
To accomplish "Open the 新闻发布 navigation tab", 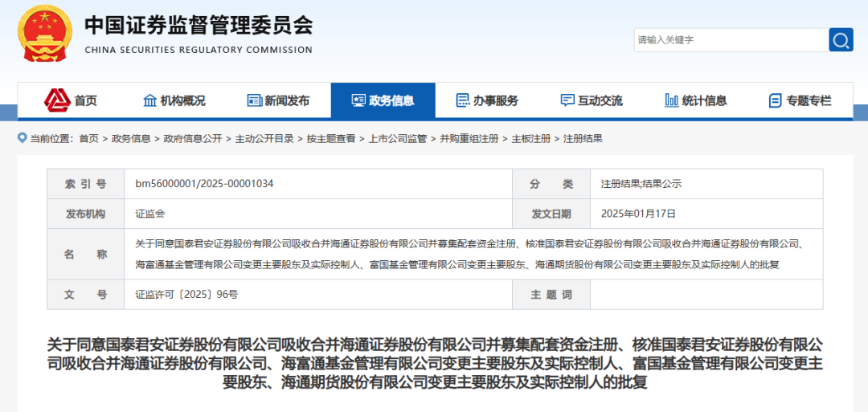I will 278,100.
